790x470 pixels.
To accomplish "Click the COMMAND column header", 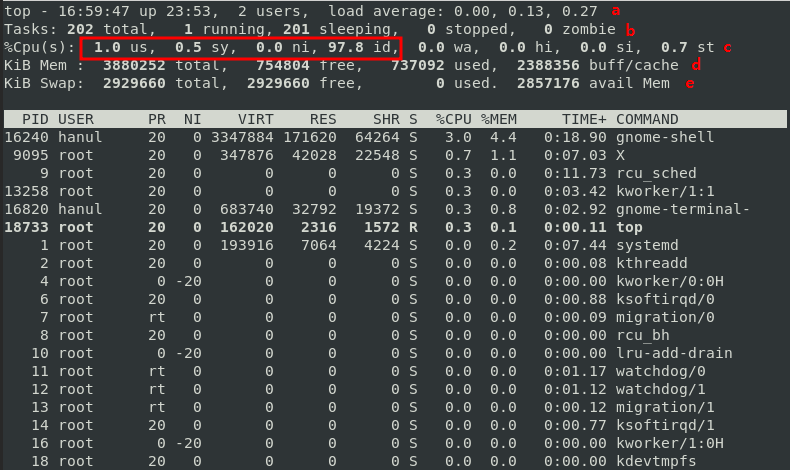I will pos(647,119).
